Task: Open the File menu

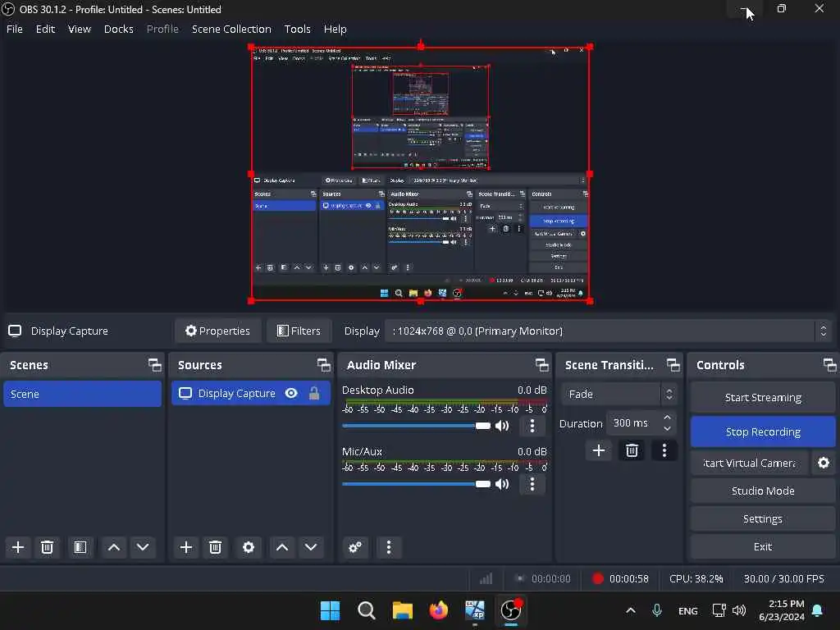Action: pyautogui.click(x=15, y=29)
